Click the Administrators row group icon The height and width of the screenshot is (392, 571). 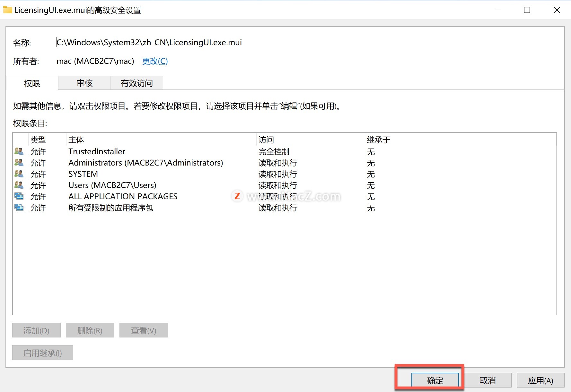(19, 162)
